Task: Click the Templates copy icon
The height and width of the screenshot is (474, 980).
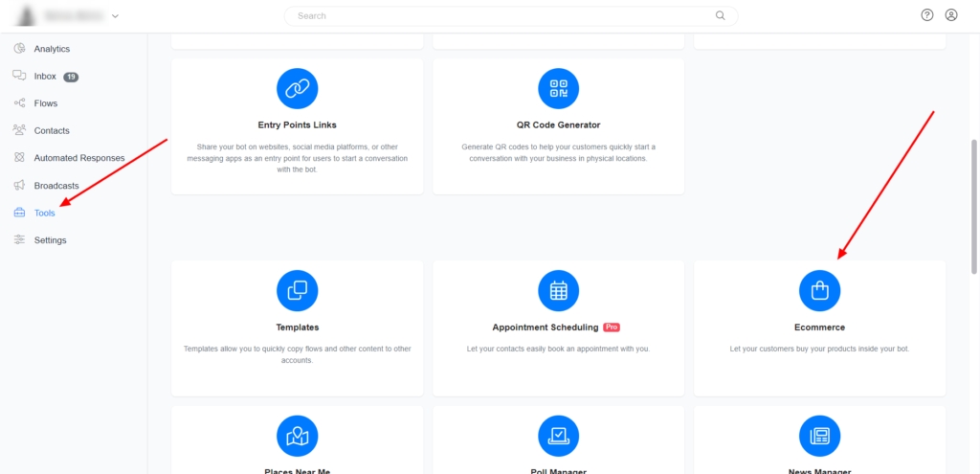Action: click(297, 290)
